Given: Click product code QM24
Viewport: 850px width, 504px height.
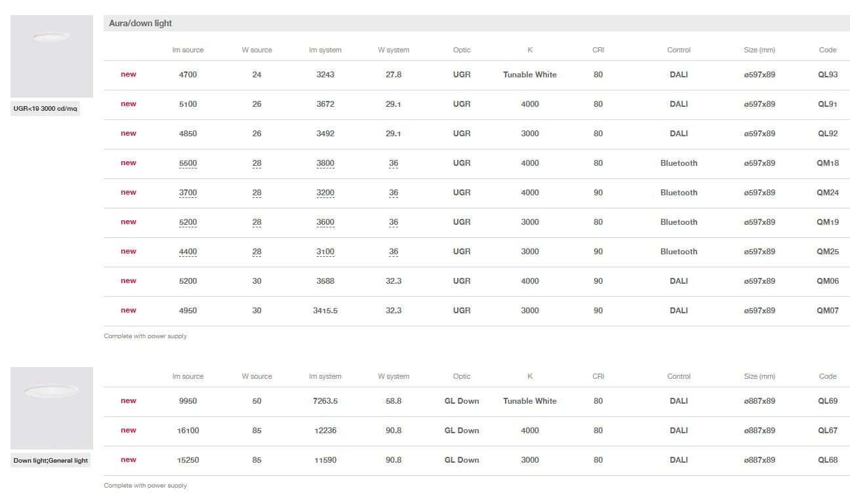Looking at the screenshot, I should (827, 193).
